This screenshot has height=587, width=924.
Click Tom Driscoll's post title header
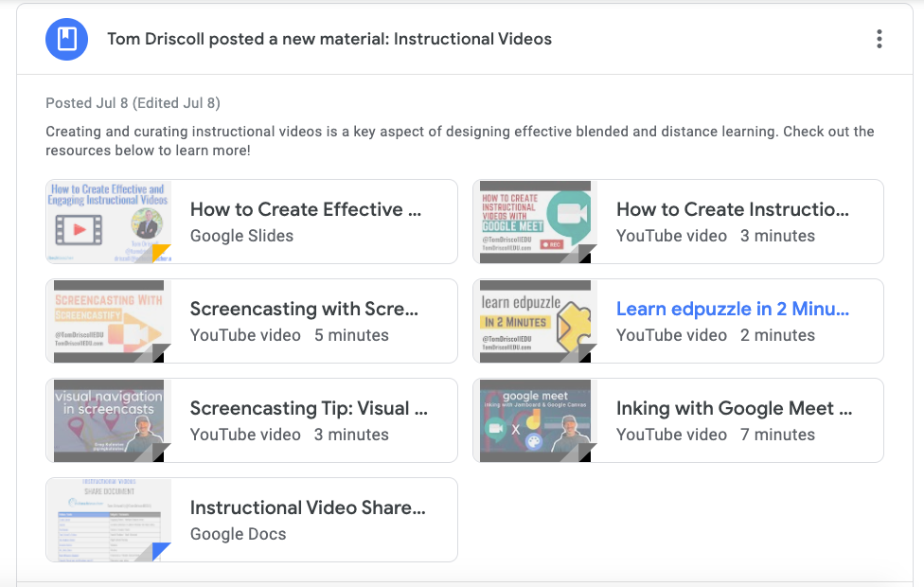click(329, 39)
